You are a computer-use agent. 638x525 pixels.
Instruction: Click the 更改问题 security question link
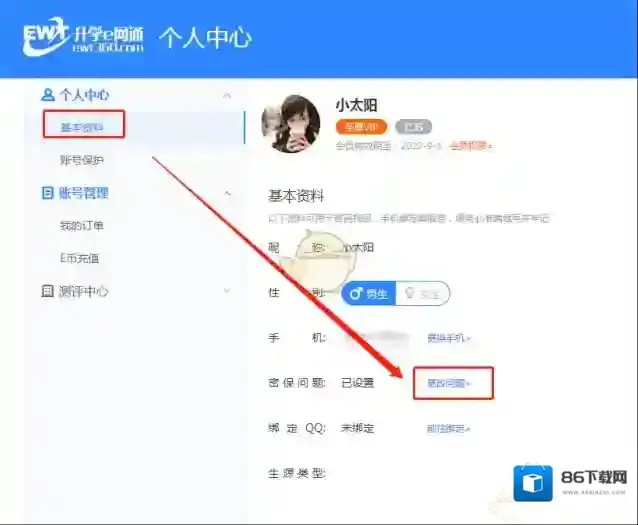(449, 383)
